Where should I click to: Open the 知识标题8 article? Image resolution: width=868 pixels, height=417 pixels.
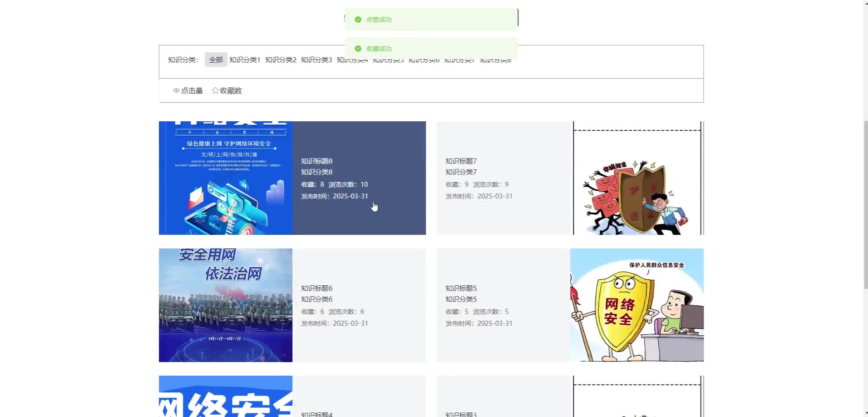(317, 161)
